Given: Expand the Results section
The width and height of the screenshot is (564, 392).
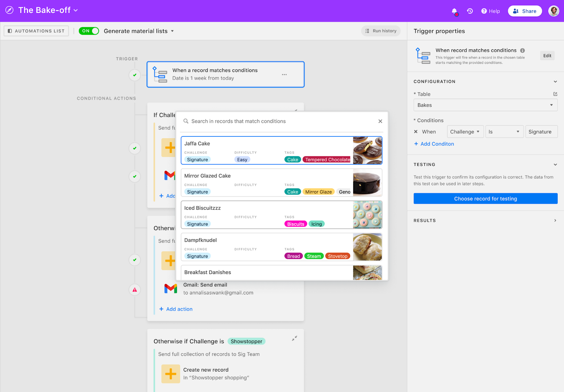Looking at the screenshot, I should (x=555, y=221).
